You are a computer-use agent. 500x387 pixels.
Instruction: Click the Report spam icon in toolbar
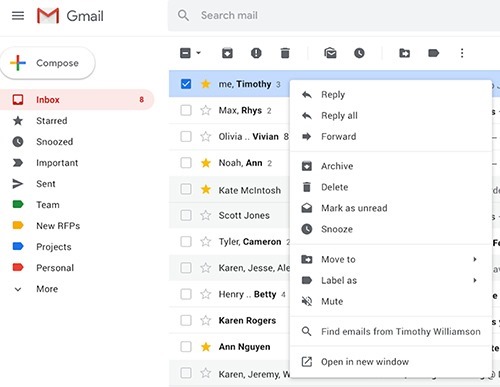point(256,53)
